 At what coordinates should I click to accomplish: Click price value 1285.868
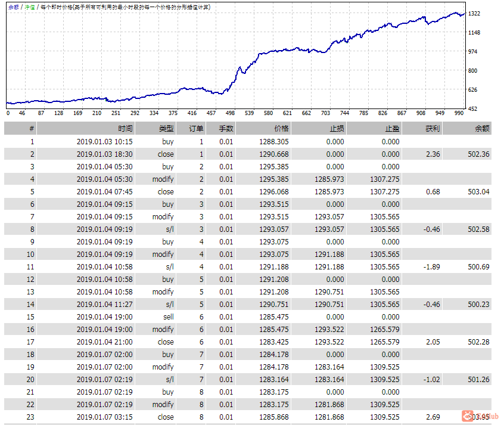click(x=274, y=417)
